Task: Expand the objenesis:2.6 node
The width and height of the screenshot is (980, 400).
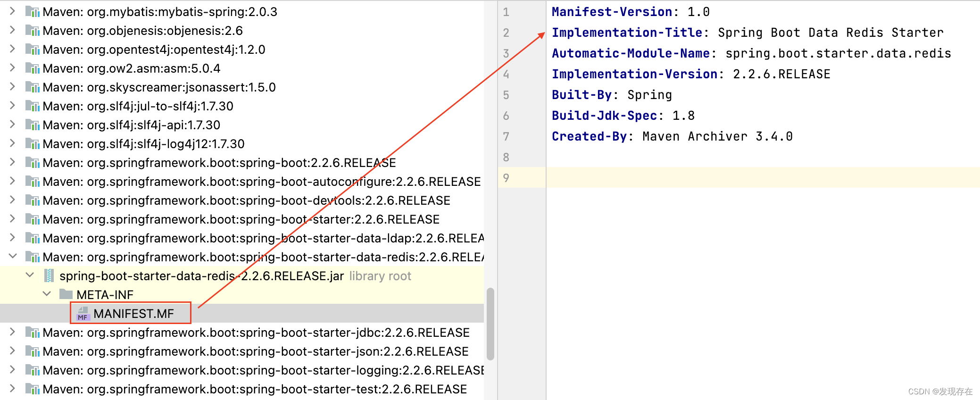Action: (x=12, y=30)
